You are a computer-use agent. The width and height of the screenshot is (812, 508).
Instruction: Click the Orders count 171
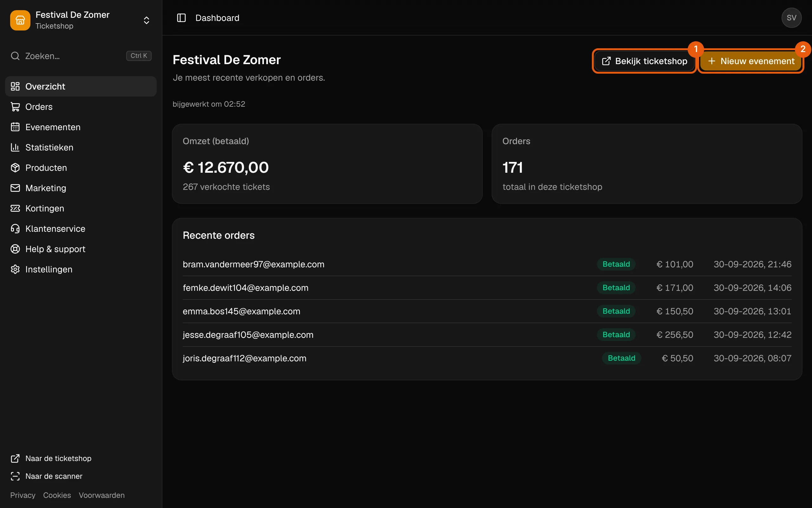point(512,167)
